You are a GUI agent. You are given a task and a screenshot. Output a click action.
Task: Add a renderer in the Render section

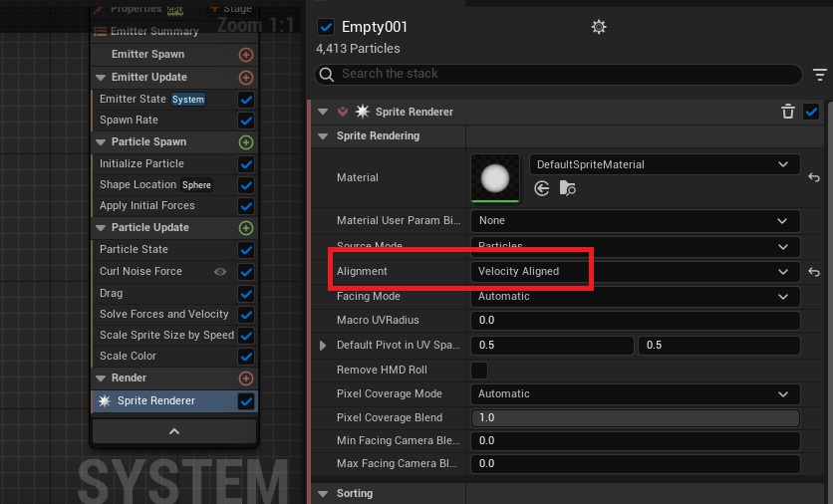click(x=245, y=378)
